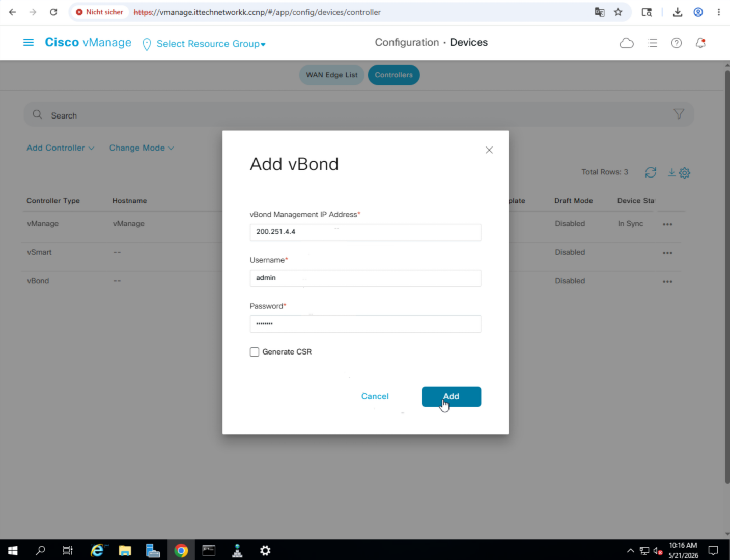This screenshot has height=560, width=730.
Task: Switch to WAN Edge List tab
Action: click(332, 75)
